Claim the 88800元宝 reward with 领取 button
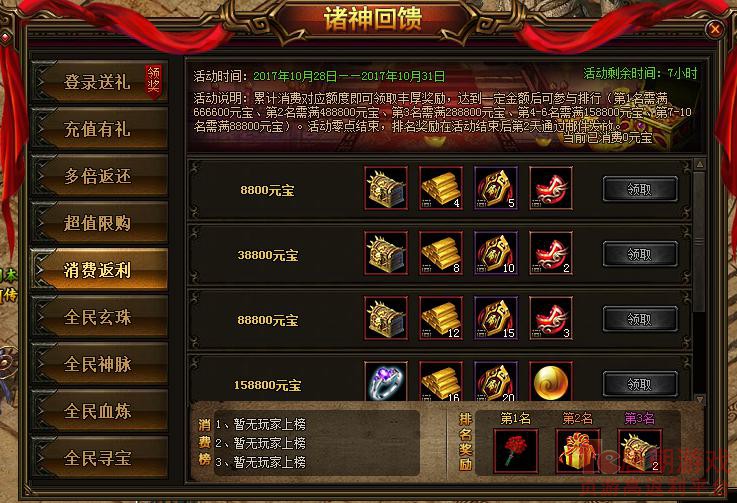737x503 pixels. click(640, 319)
